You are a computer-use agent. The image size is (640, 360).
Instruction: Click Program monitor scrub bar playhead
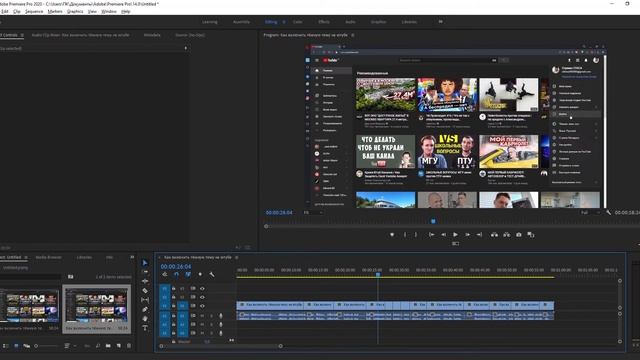click(x=433, y=221)
